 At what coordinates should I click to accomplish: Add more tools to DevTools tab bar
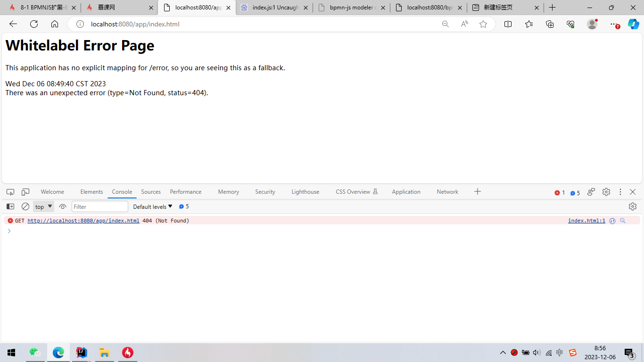coord(478,191)
